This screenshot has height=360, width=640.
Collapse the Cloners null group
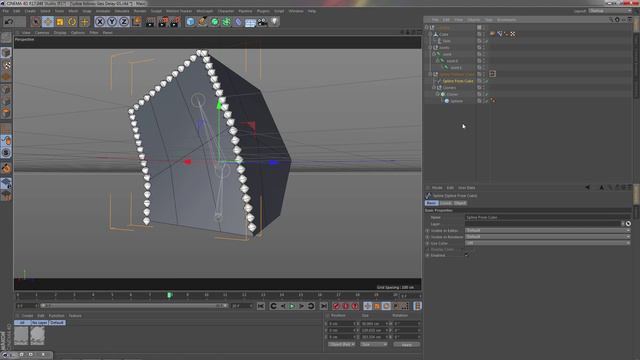point(434,88)
